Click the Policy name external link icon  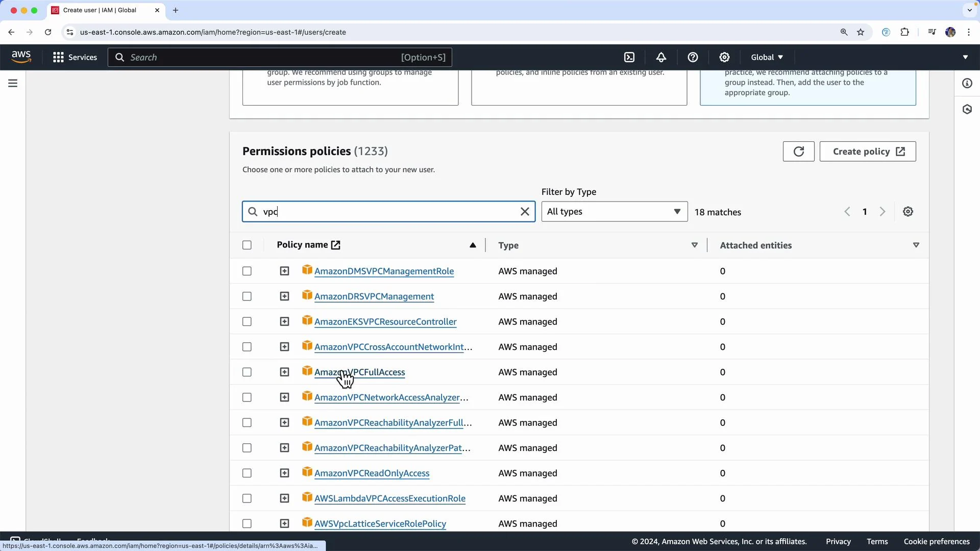pyautogui.click(x=336, y=245)
